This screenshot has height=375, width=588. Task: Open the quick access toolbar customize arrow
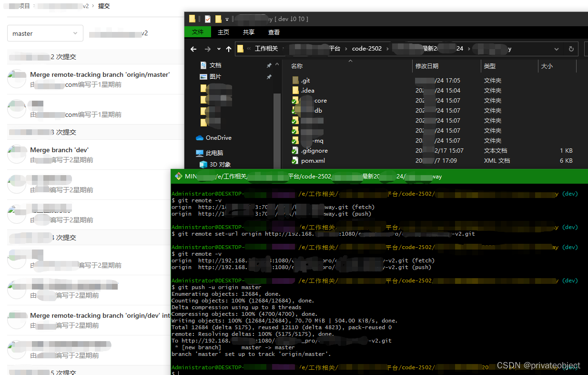click(x=227, y=19)
